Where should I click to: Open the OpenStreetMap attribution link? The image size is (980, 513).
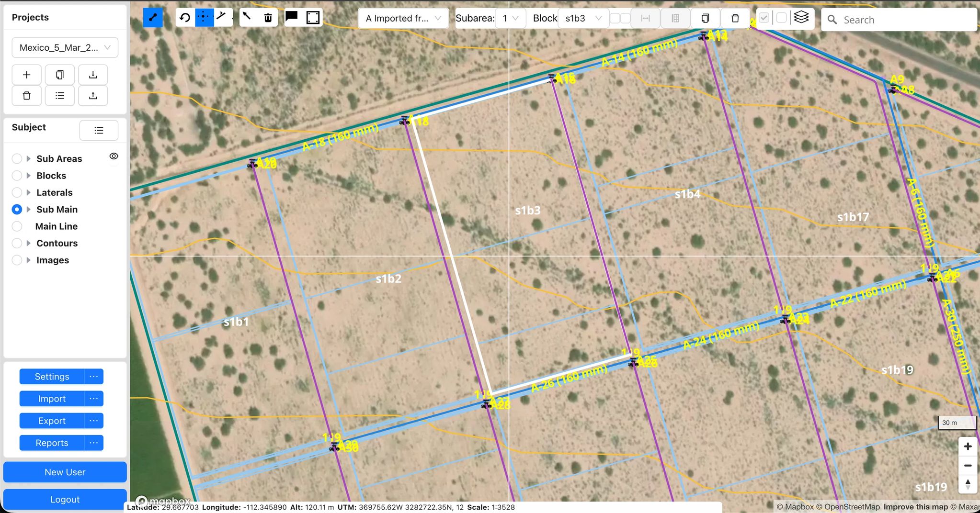tap(848, 507)
